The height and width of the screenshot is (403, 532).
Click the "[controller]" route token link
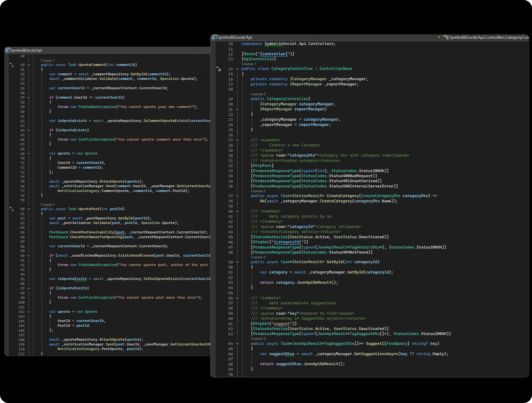pyautogui.click(x=274, y=54)
